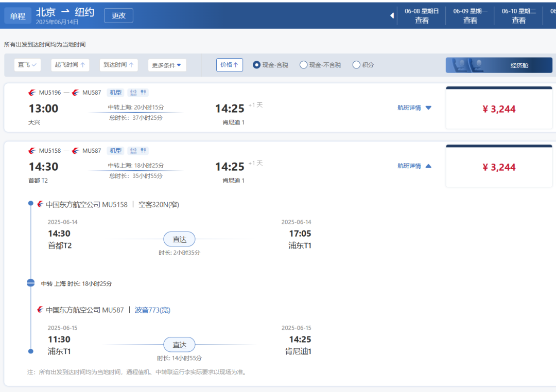Viewport: 556px width, 392px height.
Task: Click the WiFi icon on the MU5196 flight
Action: click(133, 93)
